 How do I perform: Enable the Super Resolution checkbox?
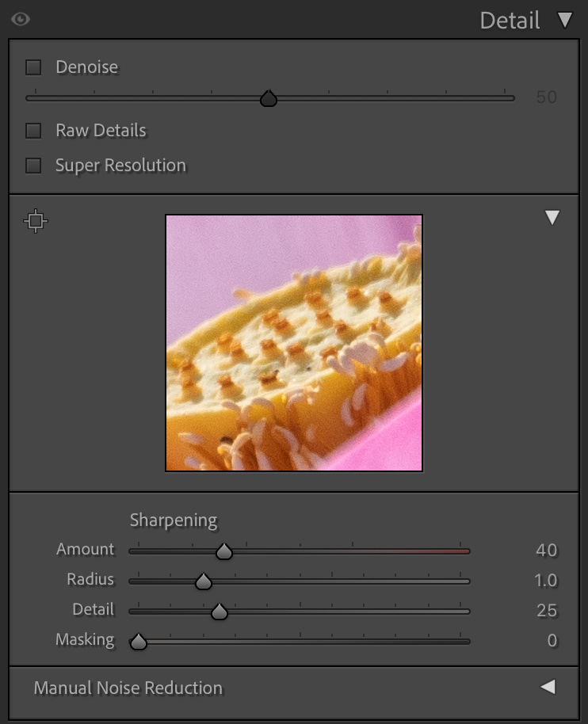(x=33, y=166)
